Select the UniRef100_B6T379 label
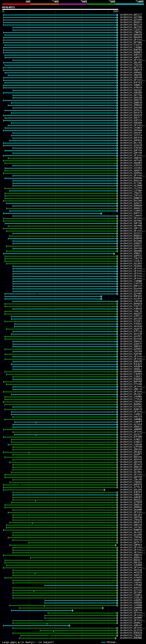 [131, 67]
